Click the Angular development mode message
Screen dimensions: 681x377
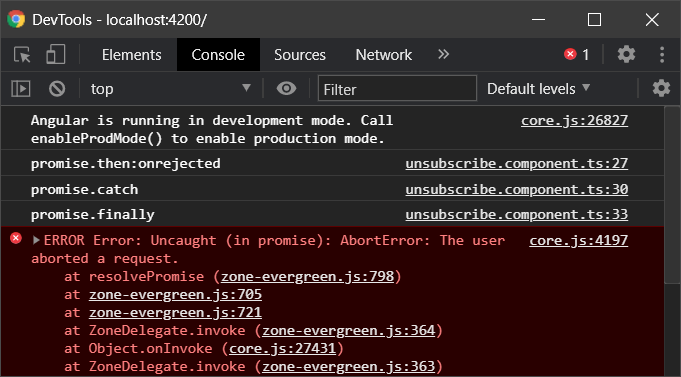pyautogui.click(x=212, y=129)
